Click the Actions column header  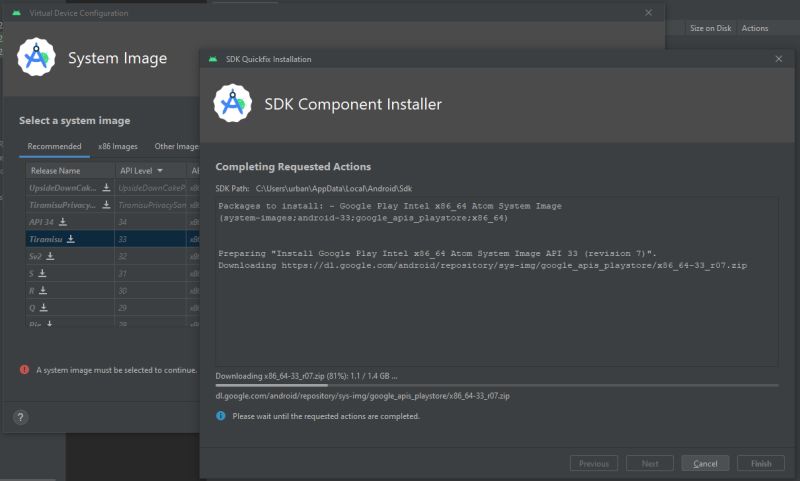pyautogui.click(x=755, y=28)
